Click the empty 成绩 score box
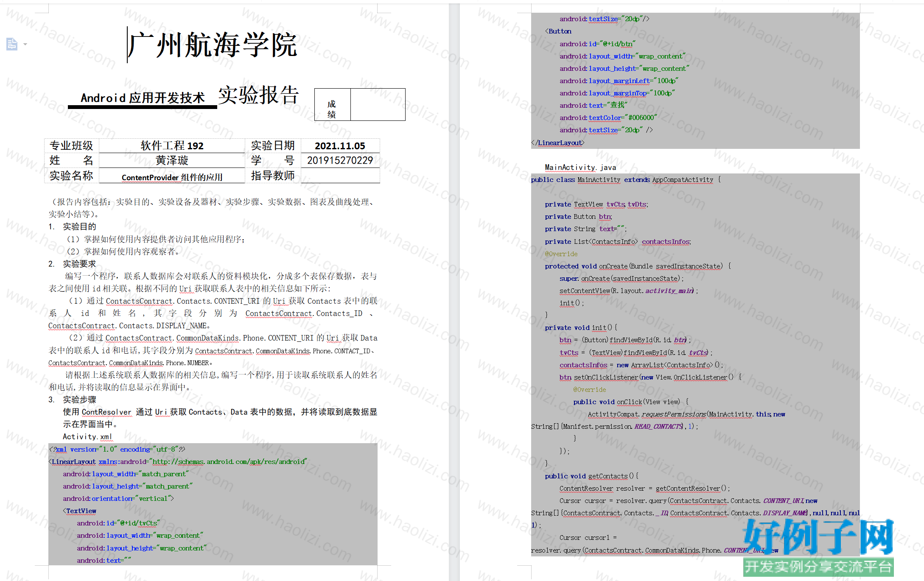924x581 pixels. pos(378,104)
